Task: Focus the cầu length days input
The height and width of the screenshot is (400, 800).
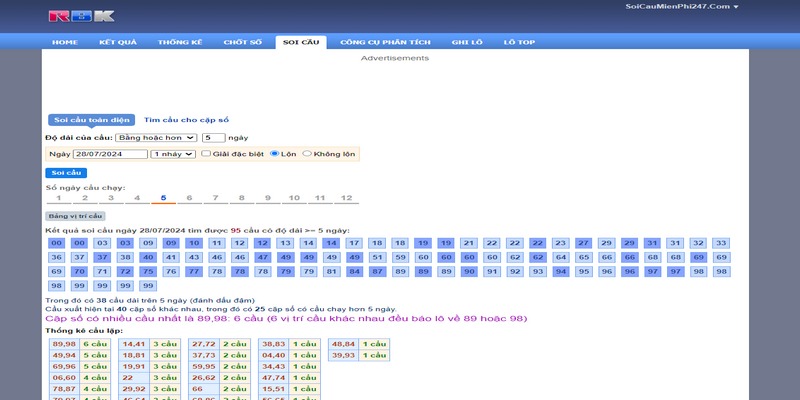Action: coord(213,137)
